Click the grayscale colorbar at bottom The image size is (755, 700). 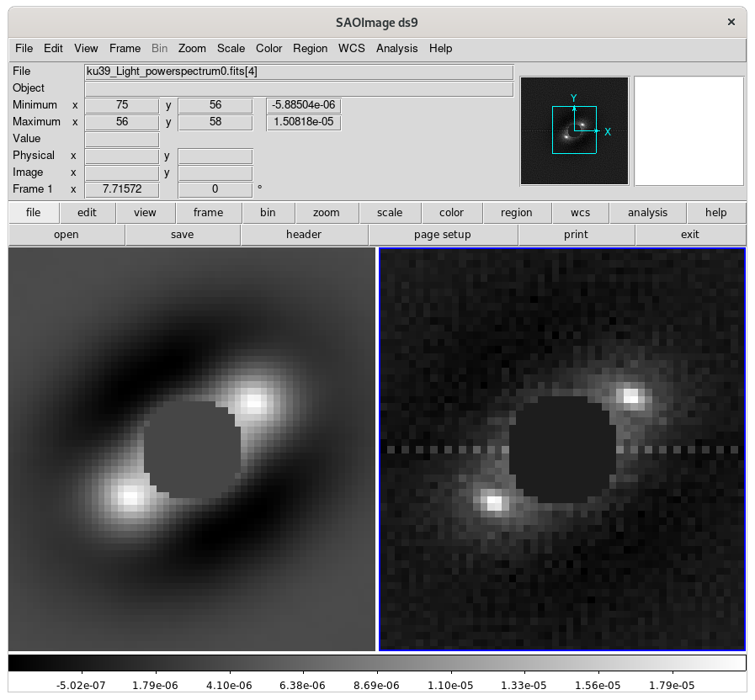click(377, 663)
